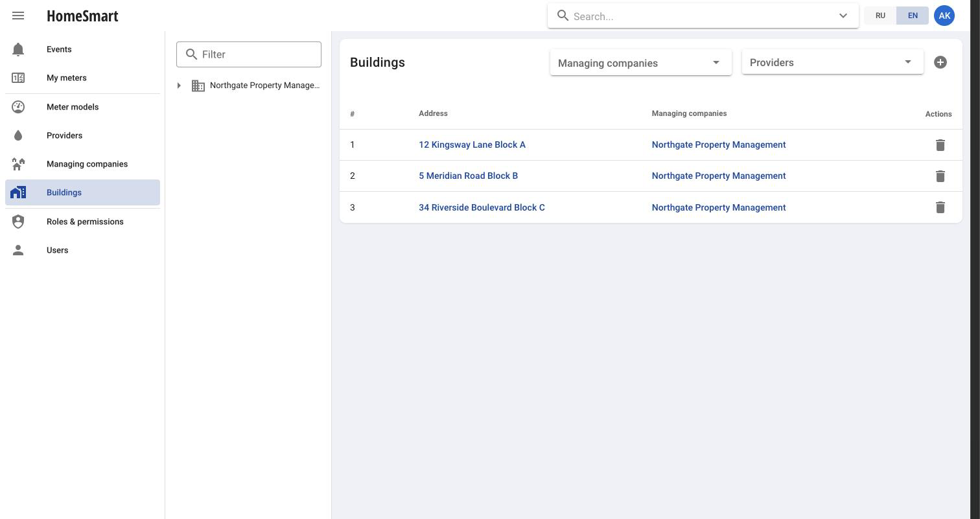980x519 pixels.
Task: Go to the Events menu item
Action: [83, 49]
